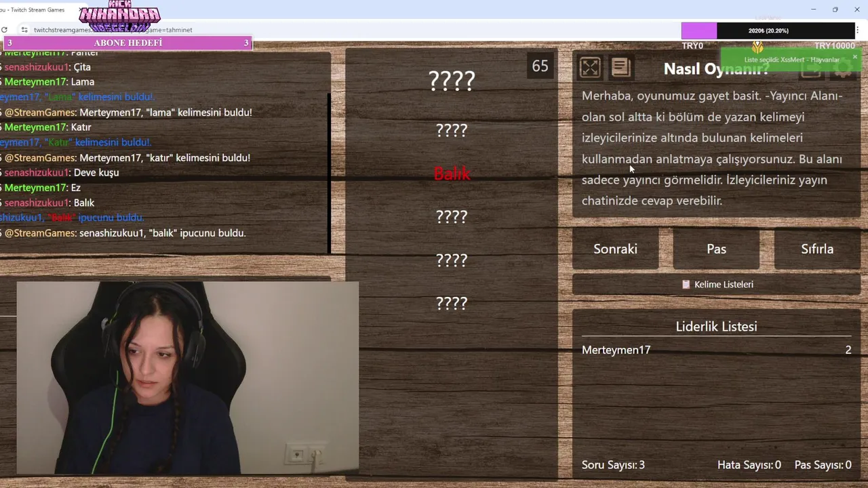Click the Liderlik Listesi heading
The height and width of the screenshot is (488, 868).
tap(716, 327)
